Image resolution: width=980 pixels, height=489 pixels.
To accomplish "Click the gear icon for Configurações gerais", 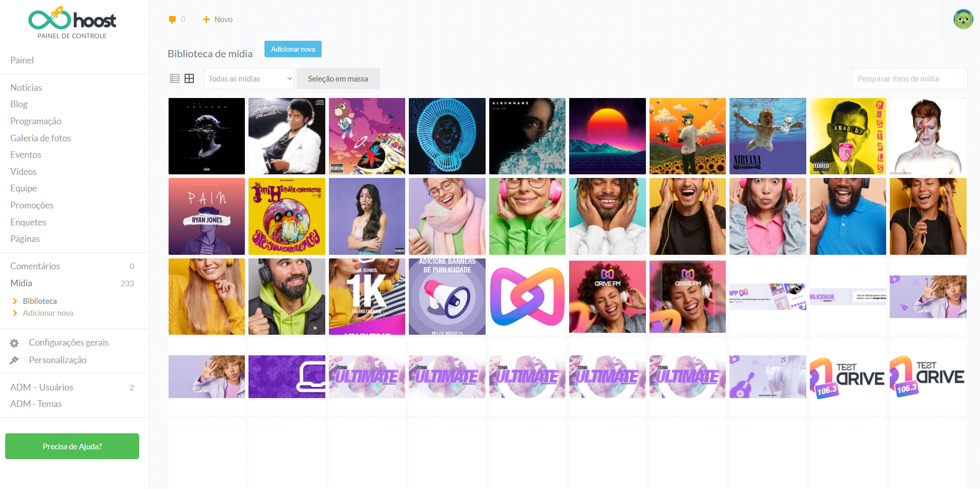I will [x=14, y=343].
